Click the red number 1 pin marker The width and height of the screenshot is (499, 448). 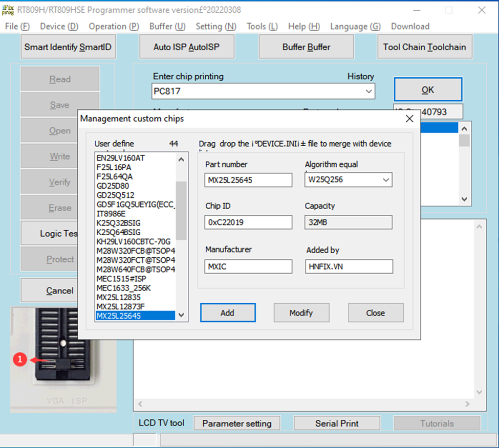(x=19, y=360)
